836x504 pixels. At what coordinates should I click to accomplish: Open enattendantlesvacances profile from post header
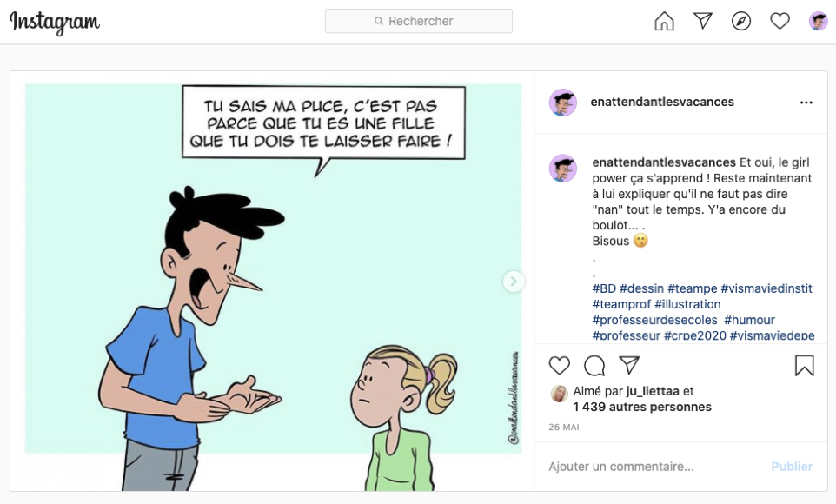[x=662, y=102]
